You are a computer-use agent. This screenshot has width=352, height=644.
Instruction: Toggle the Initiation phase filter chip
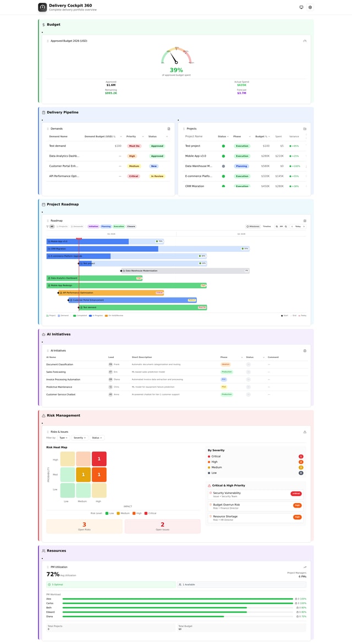(x=93, y=227)
